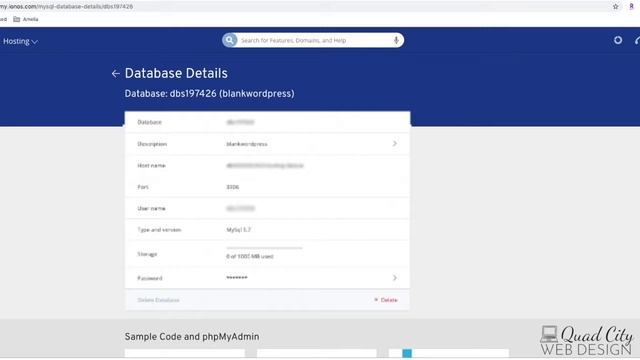The height and width of the screenshot is (360, 640).
Task: Click the blankwordpress description value
Action: point(247,144)
